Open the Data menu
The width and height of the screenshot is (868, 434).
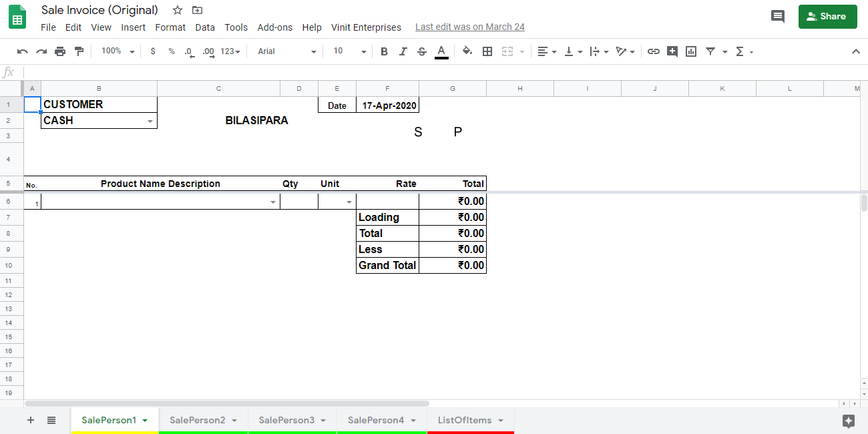[x=205, y=27]
